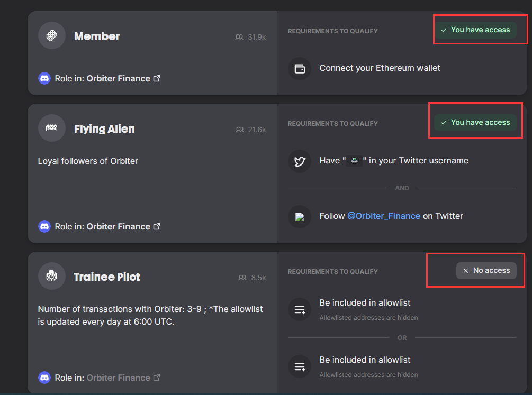
Task: Click the member count icon beside 8.5k
Action: pyautogui.click(x=243, y=278)
